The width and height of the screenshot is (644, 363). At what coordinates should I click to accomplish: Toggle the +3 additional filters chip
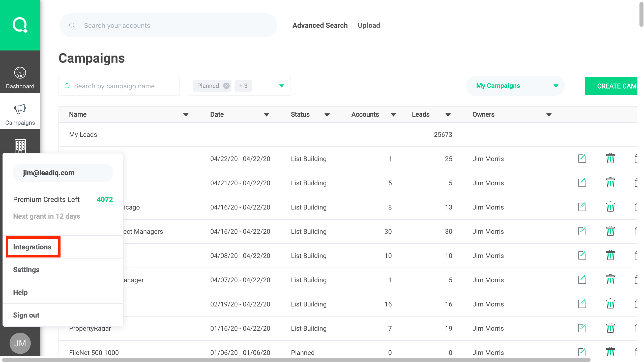pyautogui.click(x=242, y=86)
